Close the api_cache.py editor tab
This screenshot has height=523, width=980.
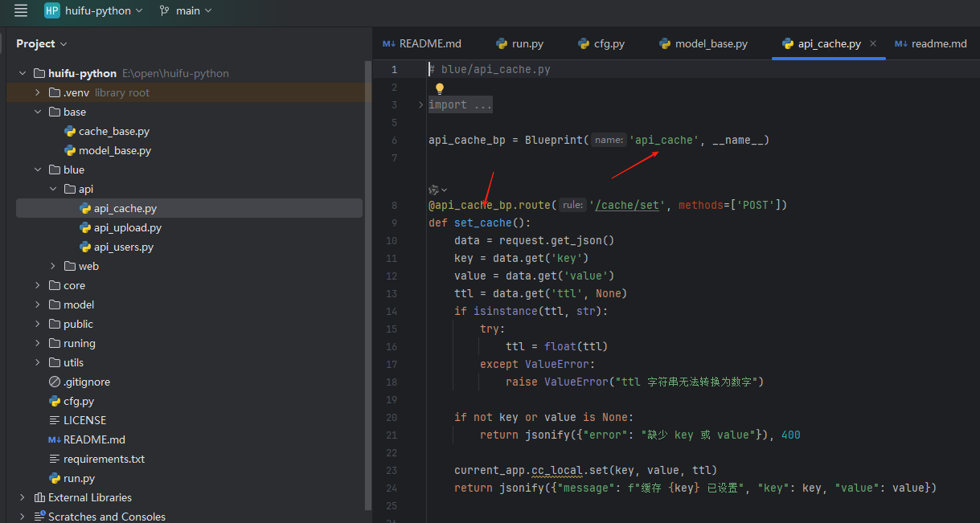point(873,43)
